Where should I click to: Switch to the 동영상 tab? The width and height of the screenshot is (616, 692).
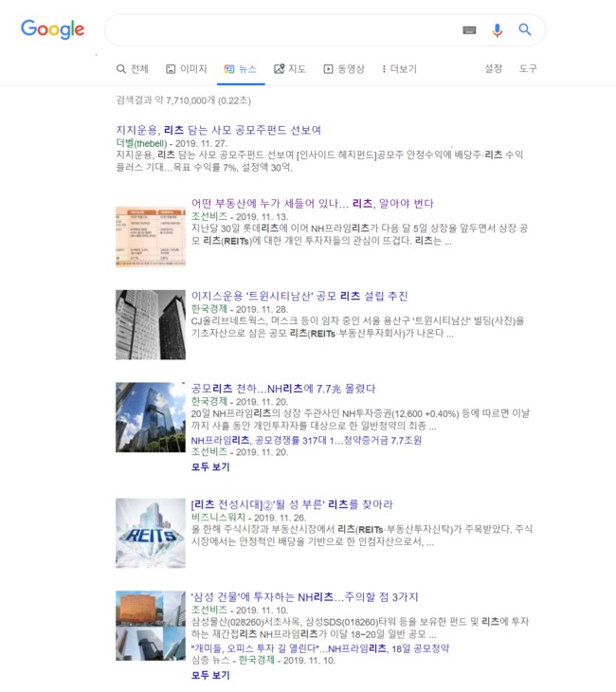tap(344, 69)
